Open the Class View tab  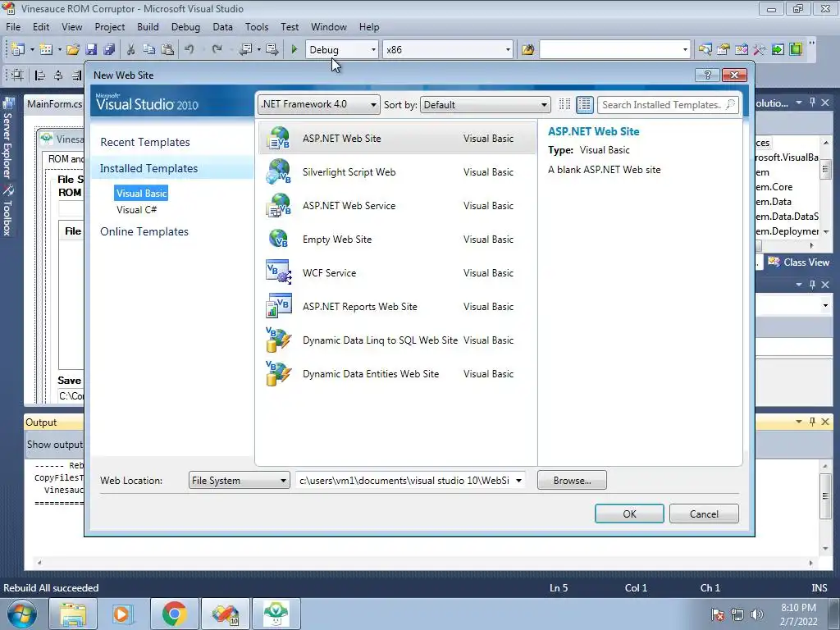799,262
